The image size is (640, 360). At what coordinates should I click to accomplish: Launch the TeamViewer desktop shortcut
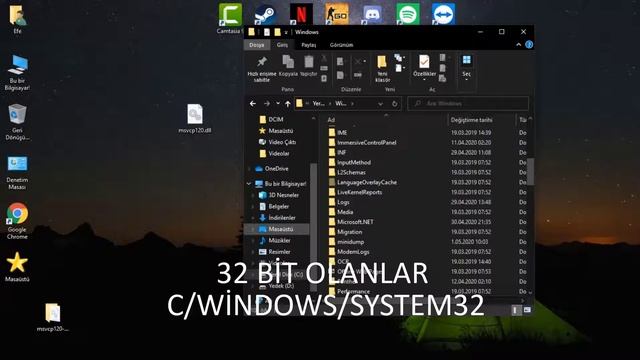(443, 14)
